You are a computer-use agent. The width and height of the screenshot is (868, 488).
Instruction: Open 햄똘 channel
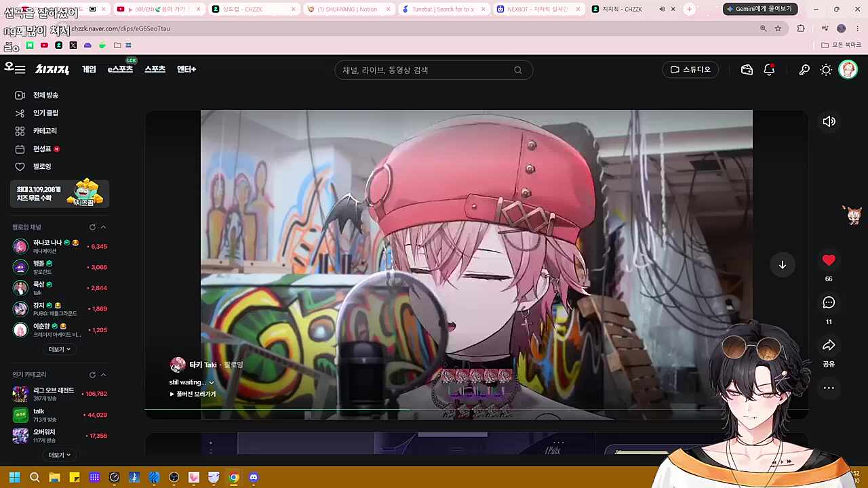point(60,267)
